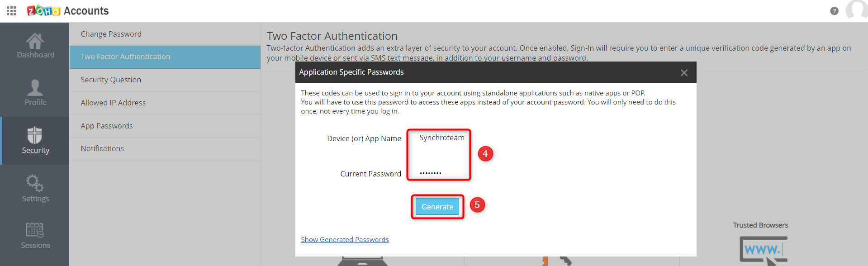
Task: Open the user avatar profile picture
Action: coord(857,9)
